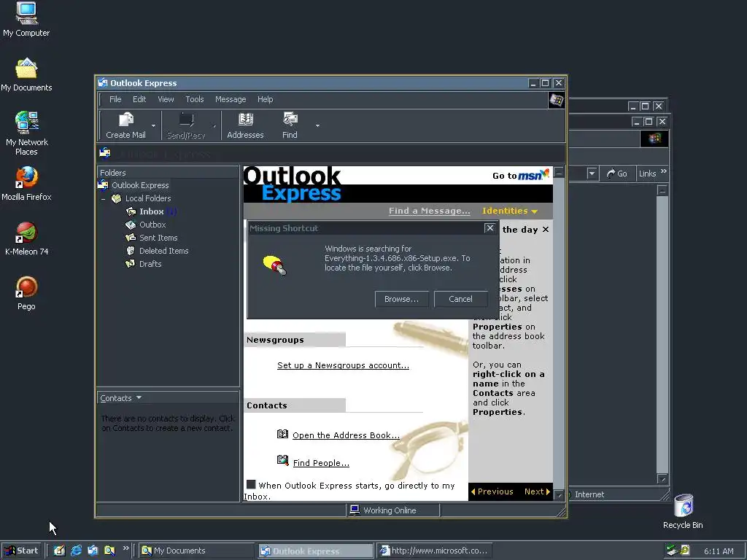Click the Find a Message link

click(429, 211)
